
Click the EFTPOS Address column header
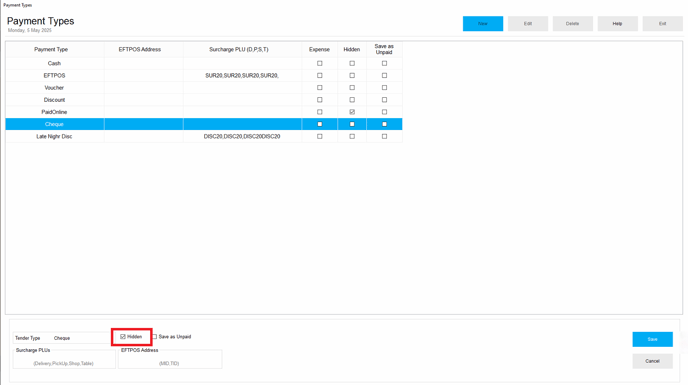click(144, 50)
